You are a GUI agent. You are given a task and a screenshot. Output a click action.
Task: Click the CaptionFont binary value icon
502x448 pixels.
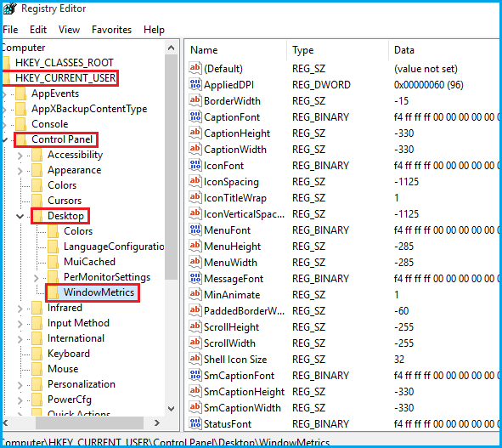(x=195, y=116)
